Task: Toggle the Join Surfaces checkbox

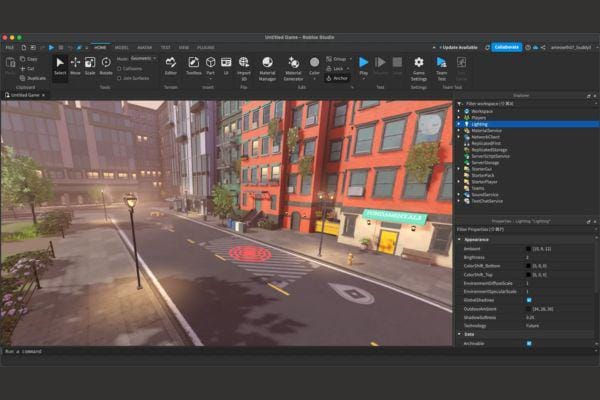Action: (x=119, y=78)
